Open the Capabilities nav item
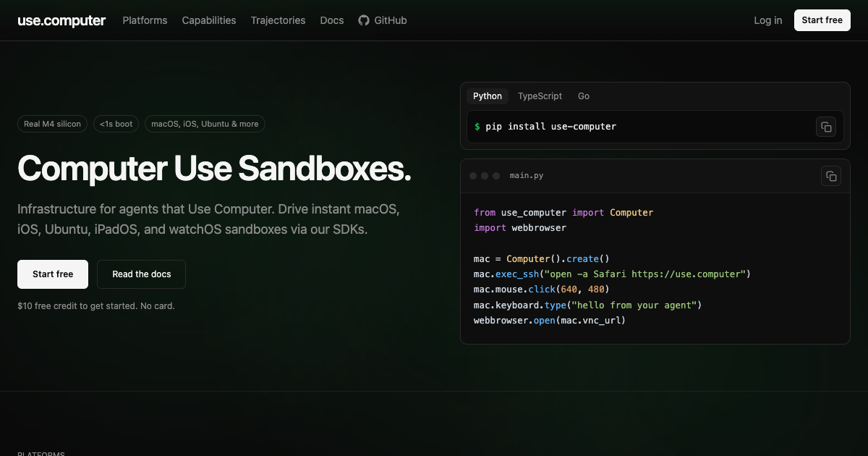The image size is (868, 456). pos(209,20)
